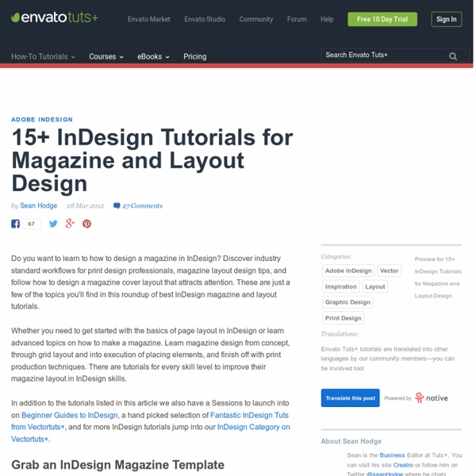Pin article using Pinterest icon
The height and width of the screenshot is (476, 476).
pyautogui.click(x=86, y=224)
